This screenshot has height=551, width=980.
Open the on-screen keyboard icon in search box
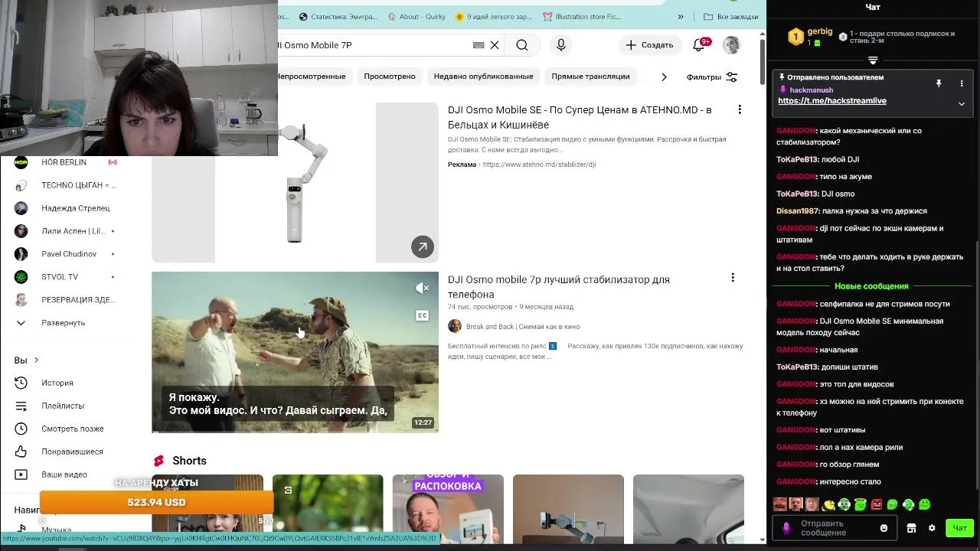tap(479, 45)
